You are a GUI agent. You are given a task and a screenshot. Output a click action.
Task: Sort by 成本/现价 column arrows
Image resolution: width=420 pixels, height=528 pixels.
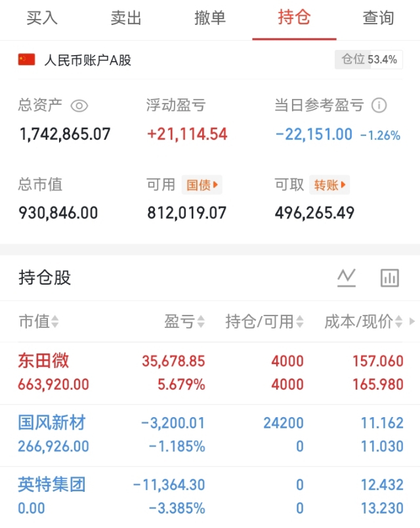(x=399, y=321)
